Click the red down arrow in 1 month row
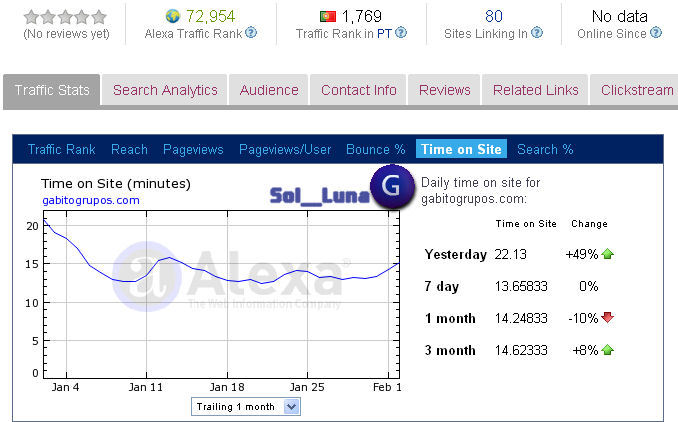Screen dimensions: 678x422 pos(608,318)
